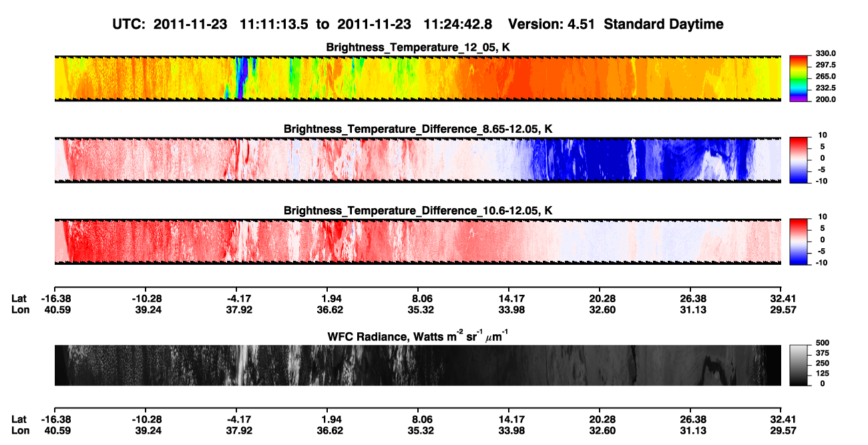
Task: Click upper axis latitude value 32.41
Action: [x=781, y=298]
